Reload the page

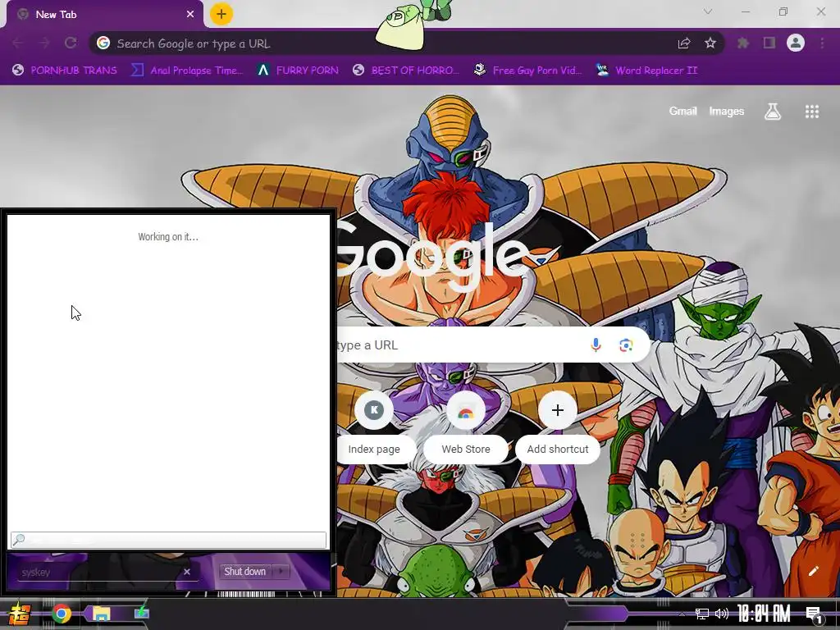[71, 43]
